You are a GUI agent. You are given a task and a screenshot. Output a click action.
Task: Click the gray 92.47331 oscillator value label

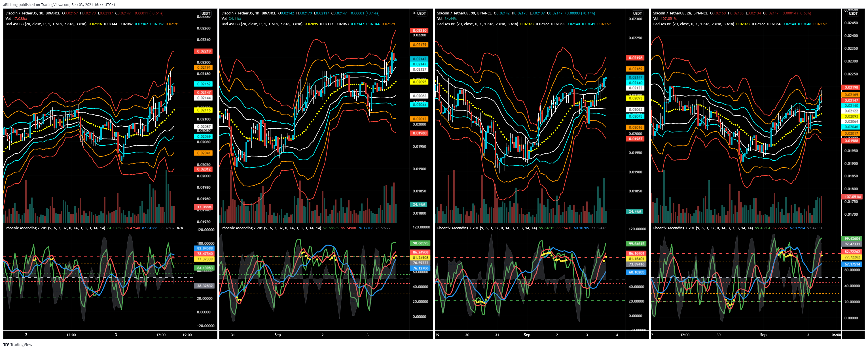(x=852, y=244)
